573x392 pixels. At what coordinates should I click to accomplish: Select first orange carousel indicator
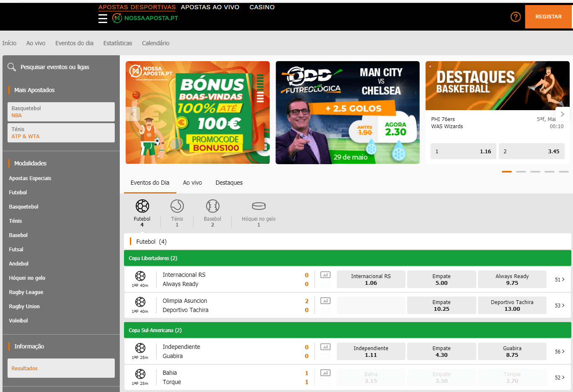coord(507,172)
